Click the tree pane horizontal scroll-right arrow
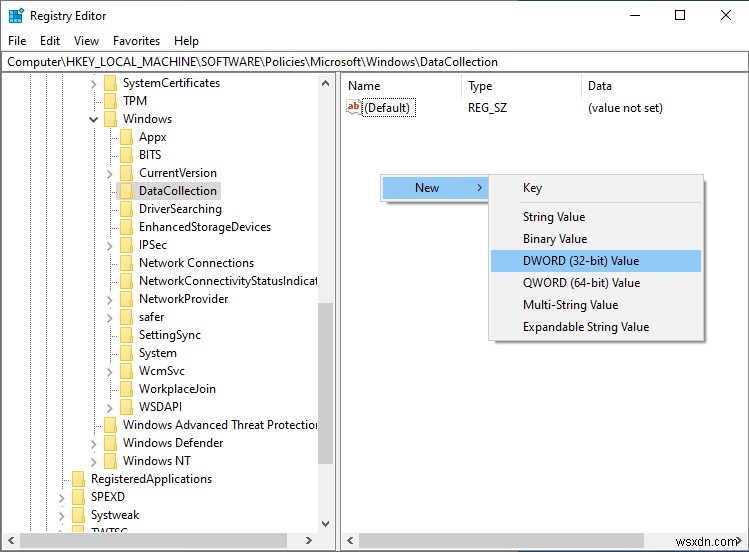The width and height of the screenshot is (749, 552). [x=309, y=541]
